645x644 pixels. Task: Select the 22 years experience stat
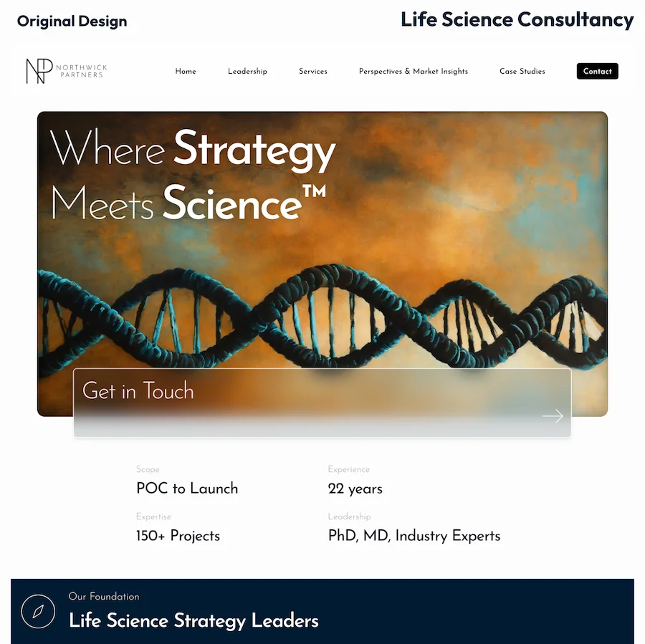click(355, 489)
